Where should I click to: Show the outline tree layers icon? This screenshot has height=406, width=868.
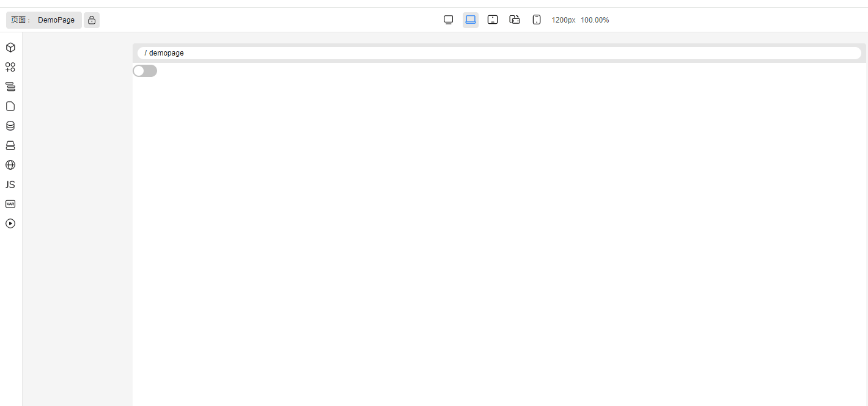10,87
